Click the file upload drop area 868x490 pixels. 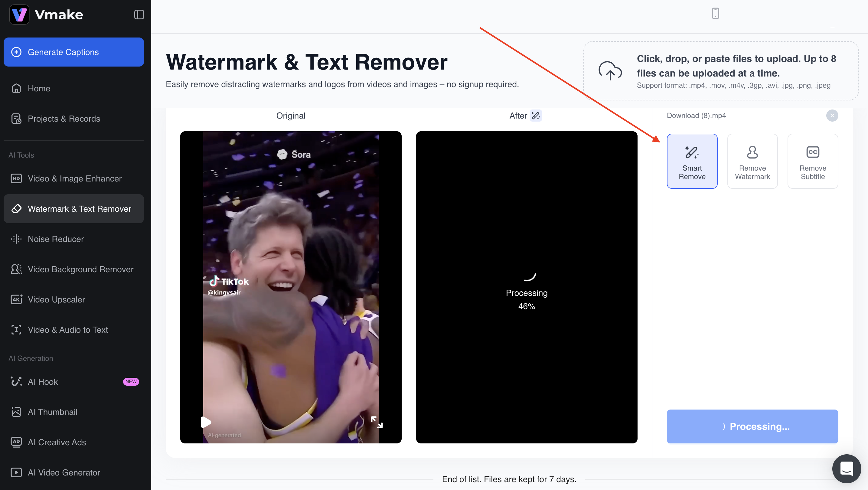click(720, 71)
